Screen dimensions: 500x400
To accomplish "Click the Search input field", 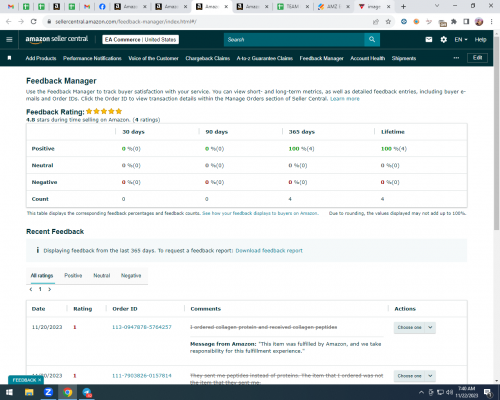I will coord(294,39).
